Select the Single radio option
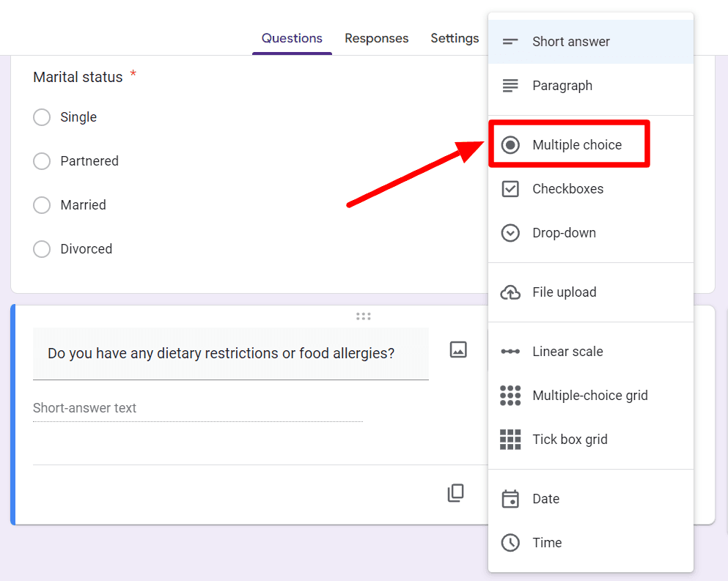Viewport: 728px width, 581px height. [x=42, y=117]
